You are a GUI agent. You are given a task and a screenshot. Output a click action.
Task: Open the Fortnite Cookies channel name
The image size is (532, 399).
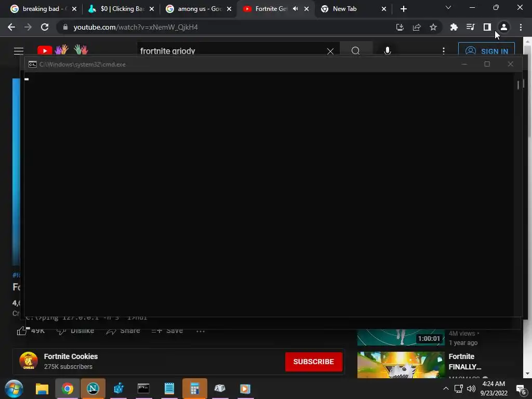tap(71, 356)
